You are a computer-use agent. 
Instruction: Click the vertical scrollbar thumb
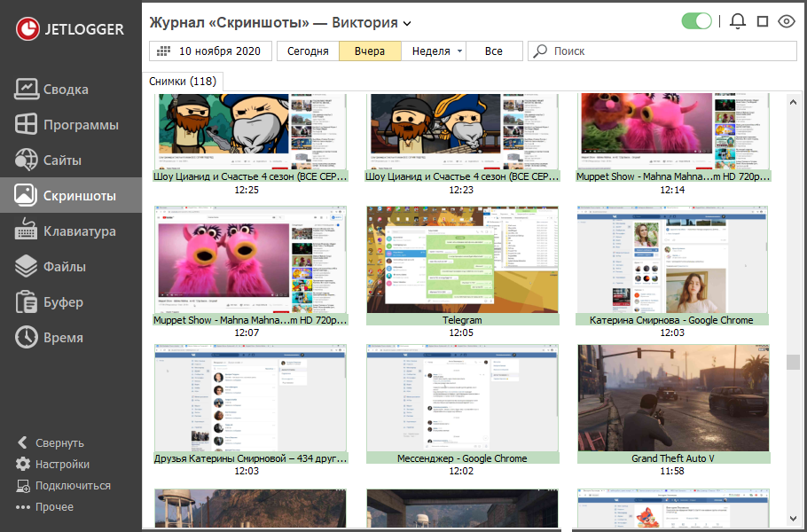(793, 362)
